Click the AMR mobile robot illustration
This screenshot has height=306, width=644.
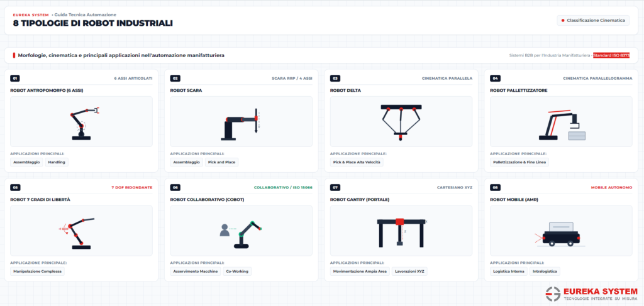pyautogui.click(x=560, y=234)
